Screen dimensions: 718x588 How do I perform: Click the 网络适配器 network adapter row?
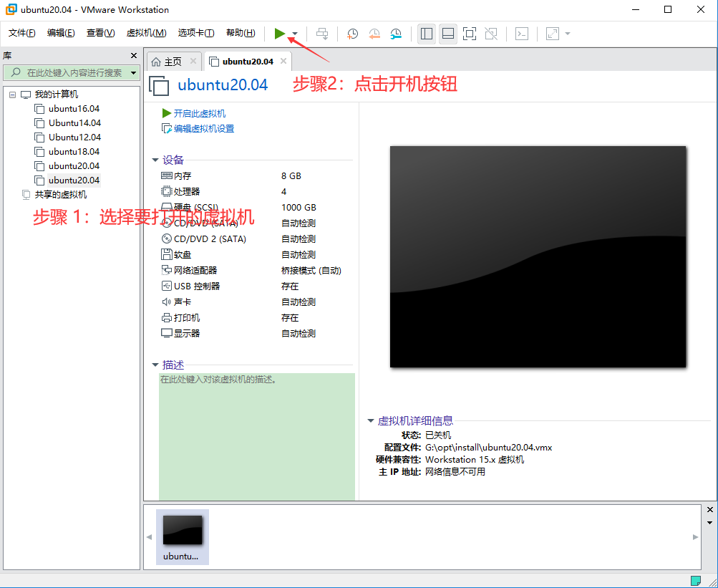pyautogui.click(x=256, y=271)
